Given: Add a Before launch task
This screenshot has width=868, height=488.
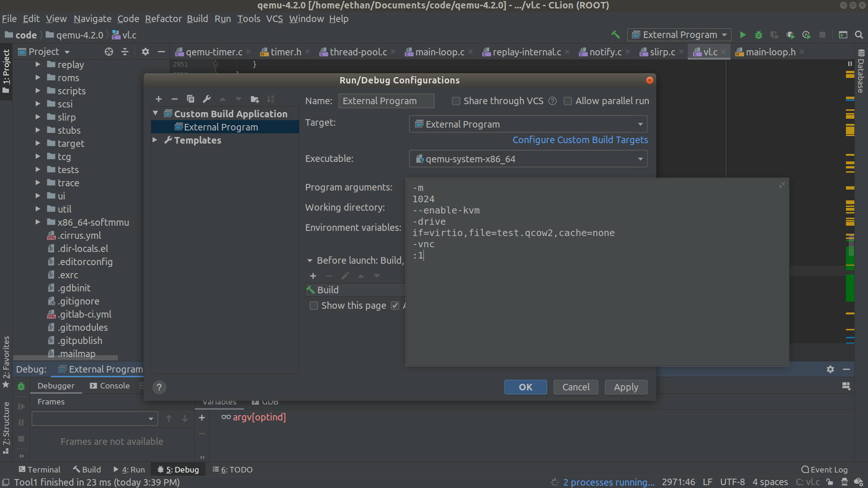Looking at the screenshot, I should click(313, 276).
